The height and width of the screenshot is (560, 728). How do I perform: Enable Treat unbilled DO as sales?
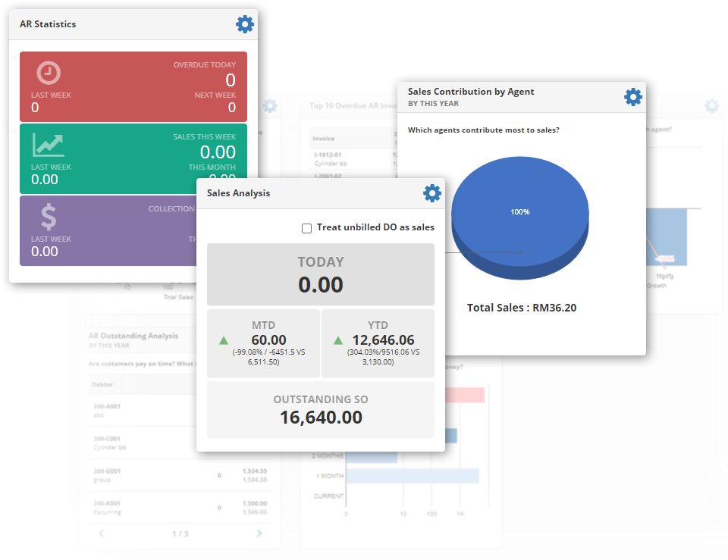point(307,228)
